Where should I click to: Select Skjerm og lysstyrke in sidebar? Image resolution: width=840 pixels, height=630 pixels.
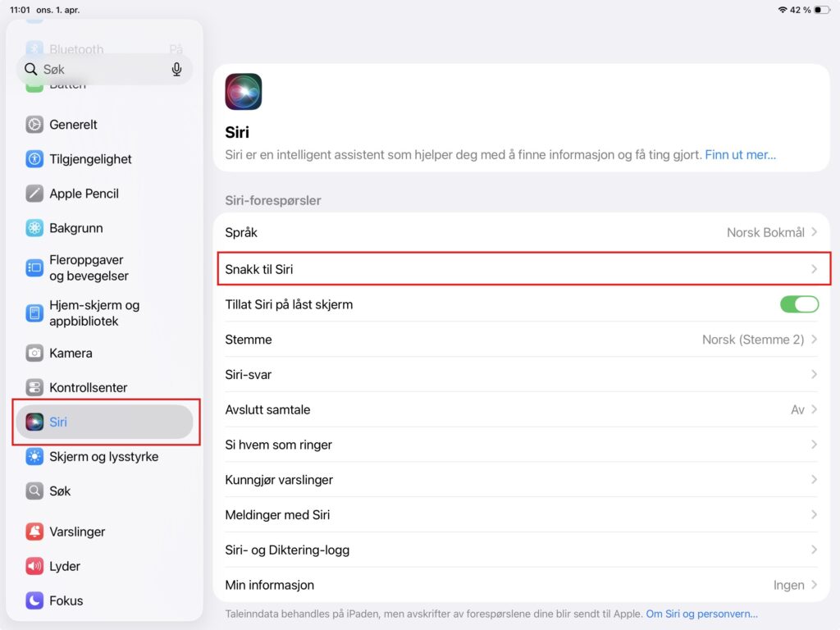(104, 456)
